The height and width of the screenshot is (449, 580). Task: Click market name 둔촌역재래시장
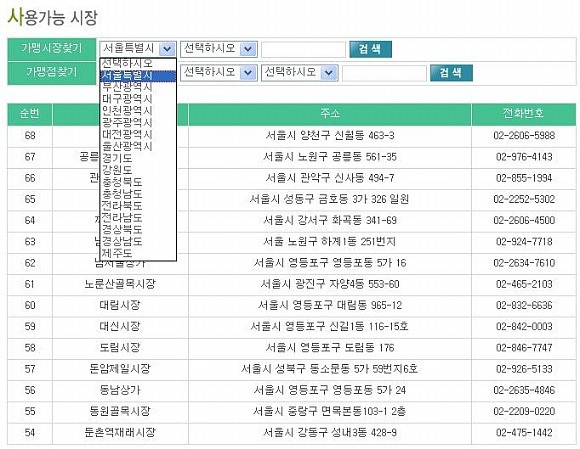pyautogui.click(x=120, y=433)
